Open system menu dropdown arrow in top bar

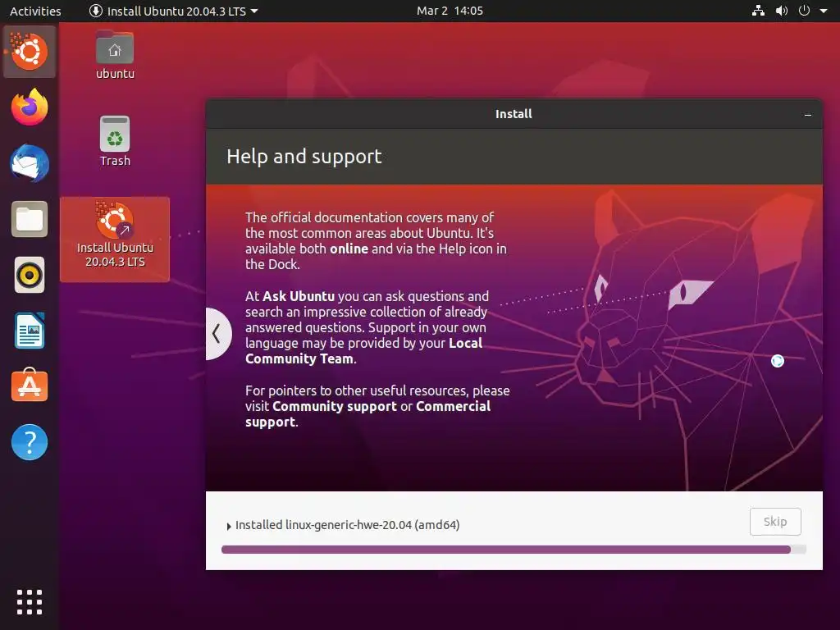(x=824, y=11)
